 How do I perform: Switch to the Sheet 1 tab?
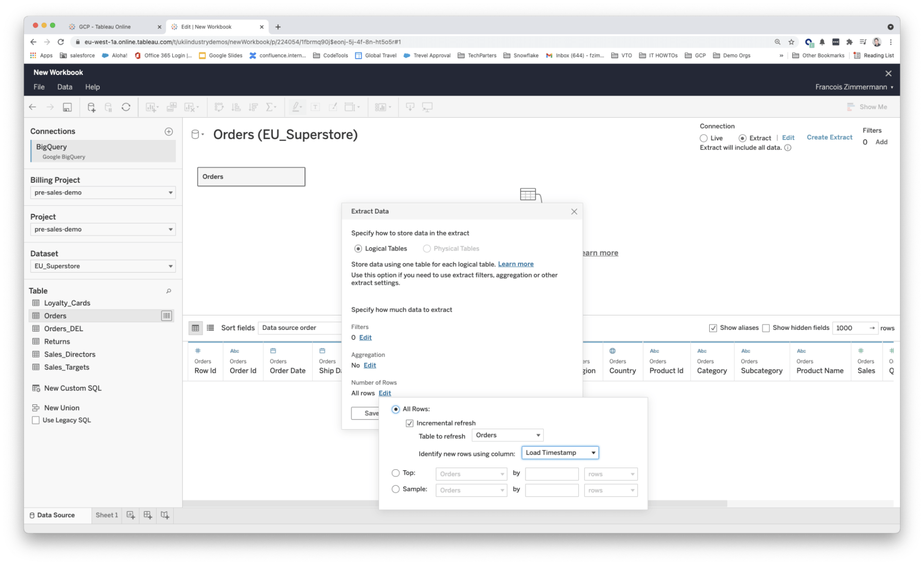pyautogui.click(x=107, y=515)
